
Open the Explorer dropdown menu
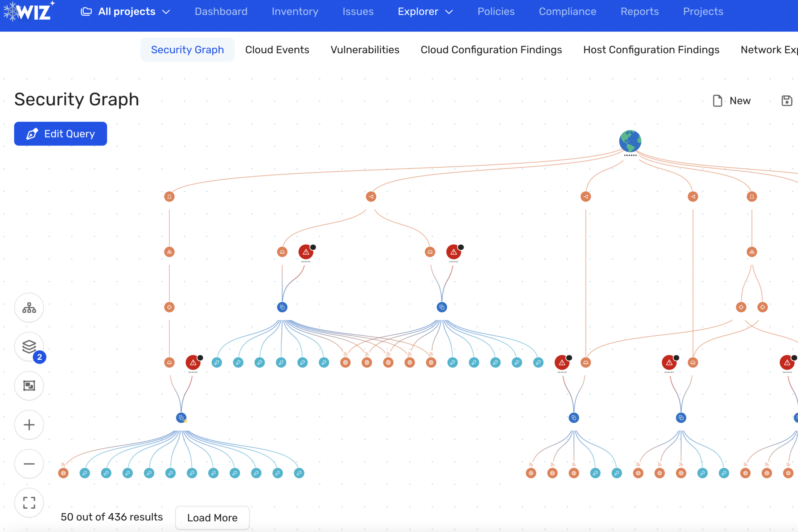click(x=425, y=11)
